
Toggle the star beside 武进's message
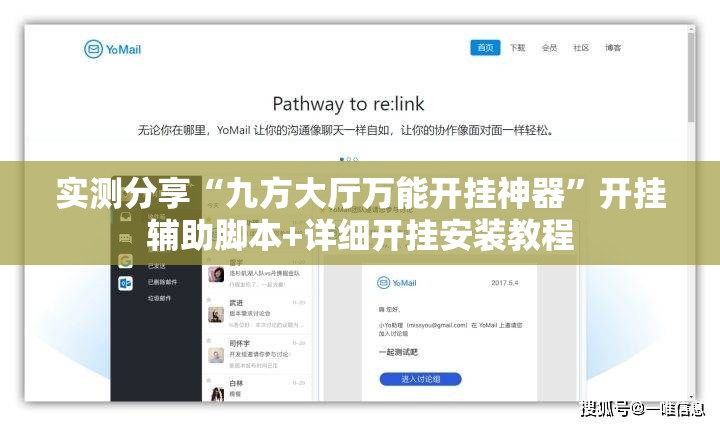208,300
